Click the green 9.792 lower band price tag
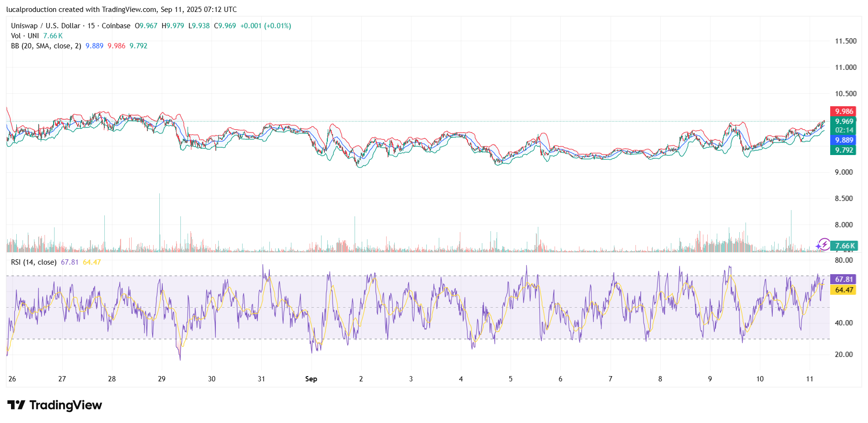Viewport: 868px width, 423px height. coord(844,150)
